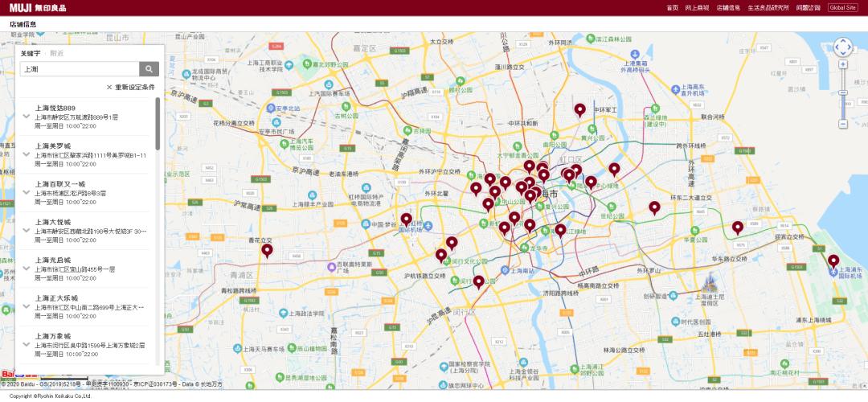Switch to the 关键字 search tab
The height and width of the screenshot is (402, 868).
[31, 53]
